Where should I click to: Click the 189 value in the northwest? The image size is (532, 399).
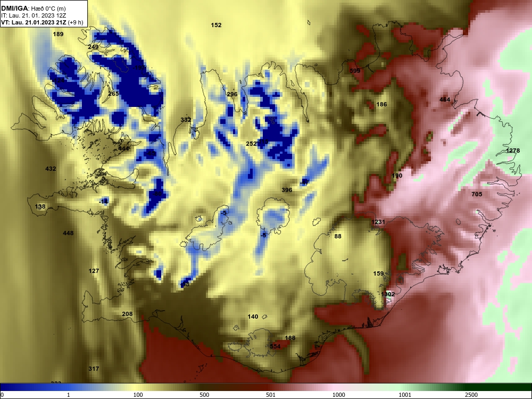click(59, 34)
